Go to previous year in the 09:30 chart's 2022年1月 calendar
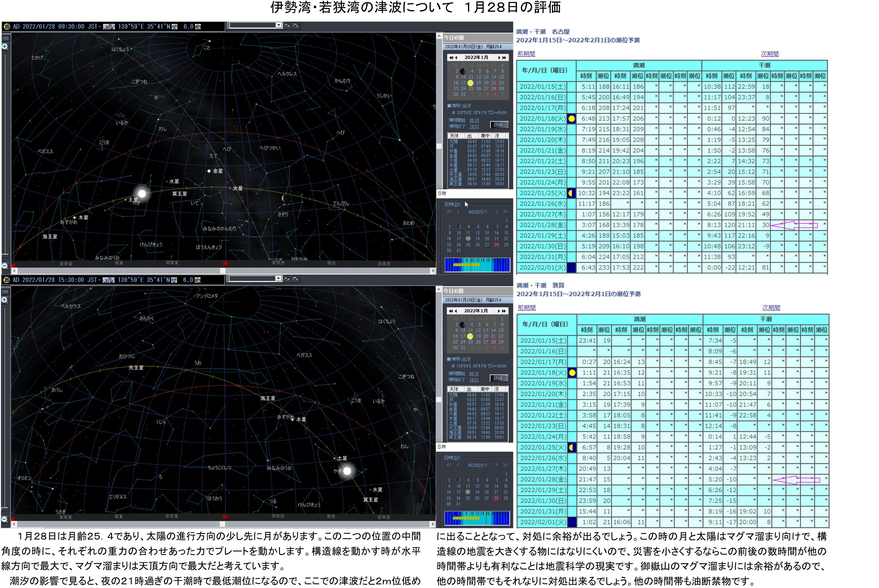The height and width of the screenshot is (588, 879). click(x=451, y=57)
